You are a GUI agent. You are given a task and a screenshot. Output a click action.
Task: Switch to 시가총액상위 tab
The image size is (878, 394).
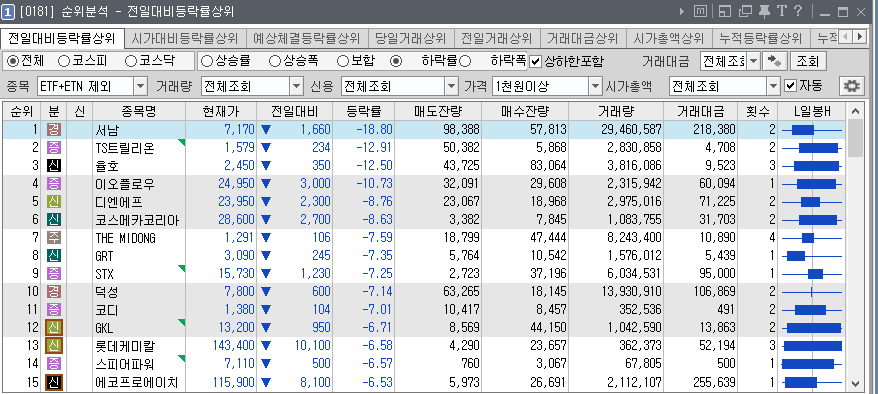point(669,39)
